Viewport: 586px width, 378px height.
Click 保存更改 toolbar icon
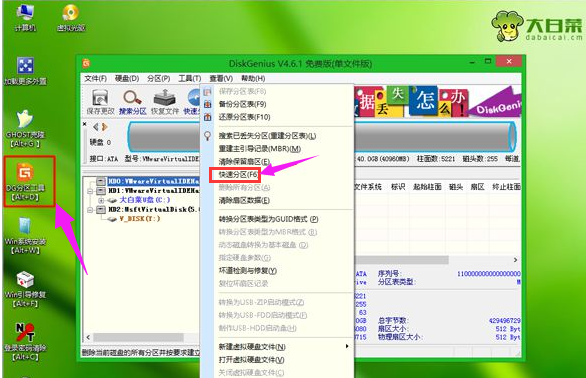point(100,102)
